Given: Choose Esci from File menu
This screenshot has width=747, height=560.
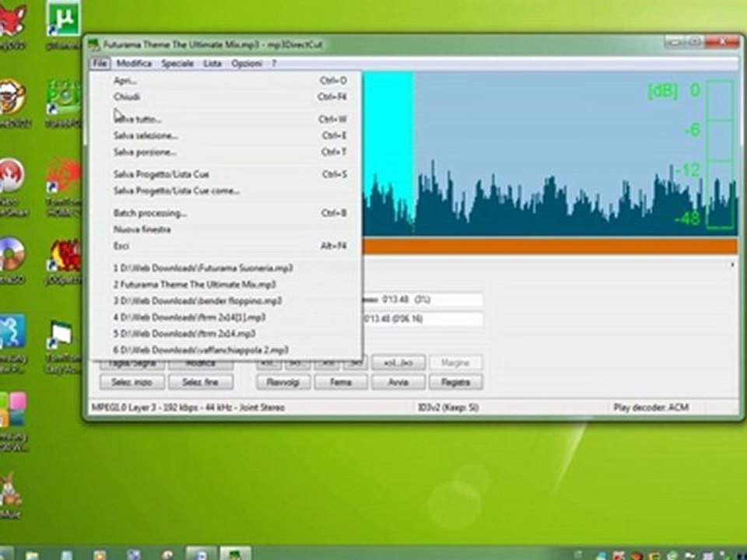Looking at the screenshot, I should click(226, 246).
